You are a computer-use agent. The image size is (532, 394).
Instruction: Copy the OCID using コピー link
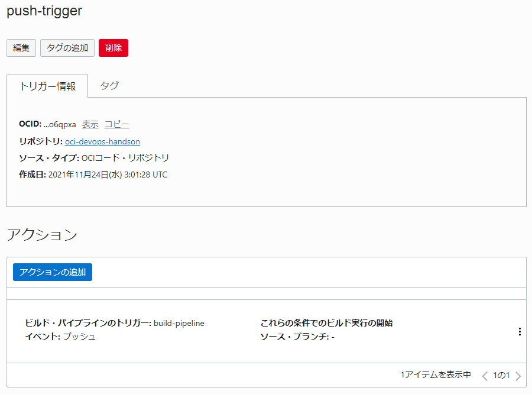pos(116,124)
